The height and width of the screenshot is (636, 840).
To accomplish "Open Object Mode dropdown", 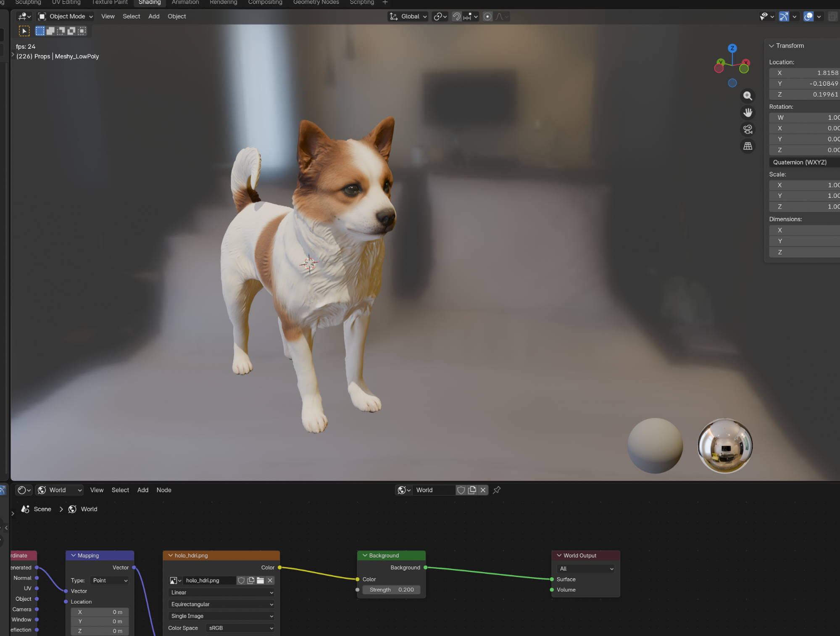I will 65,16.
